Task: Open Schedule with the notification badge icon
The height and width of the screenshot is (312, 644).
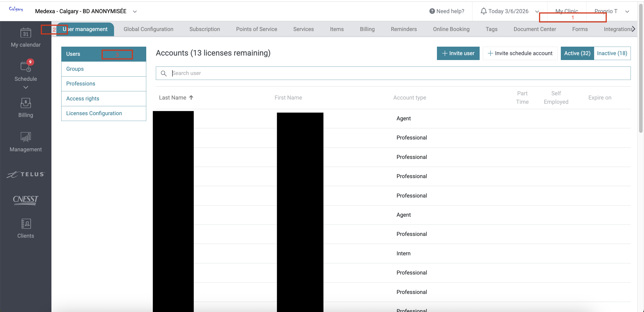Action: click(25, 67)
